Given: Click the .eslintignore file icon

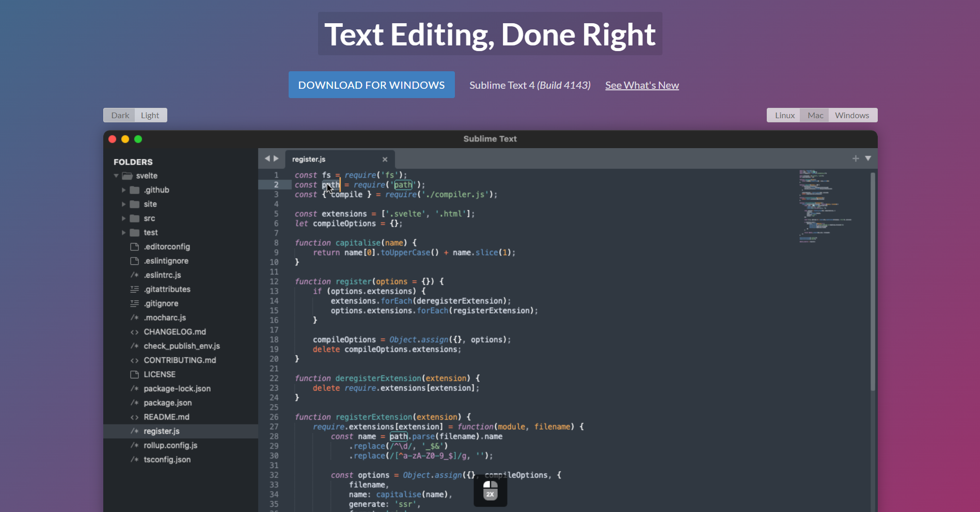Looking at the screenshot, I should click(135, 261).
